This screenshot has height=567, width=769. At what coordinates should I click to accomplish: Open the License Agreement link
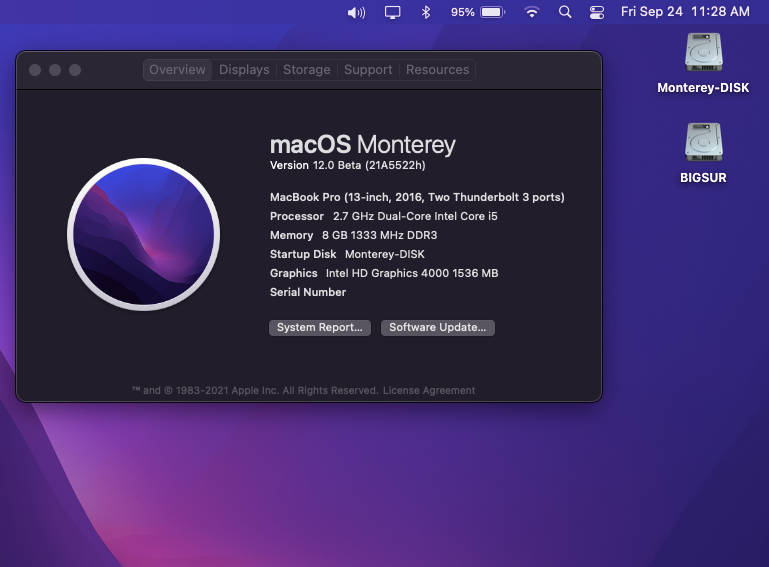tap(429, 390)
